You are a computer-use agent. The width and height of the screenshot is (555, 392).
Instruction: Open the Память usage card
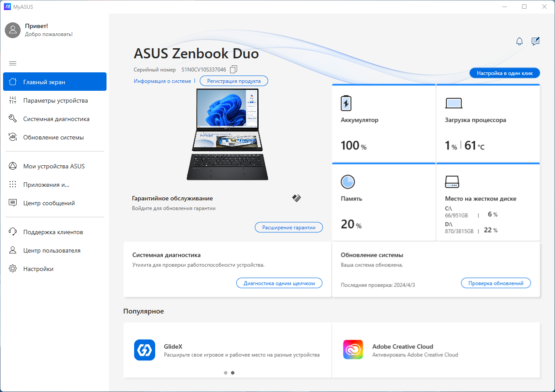(384, 202)
